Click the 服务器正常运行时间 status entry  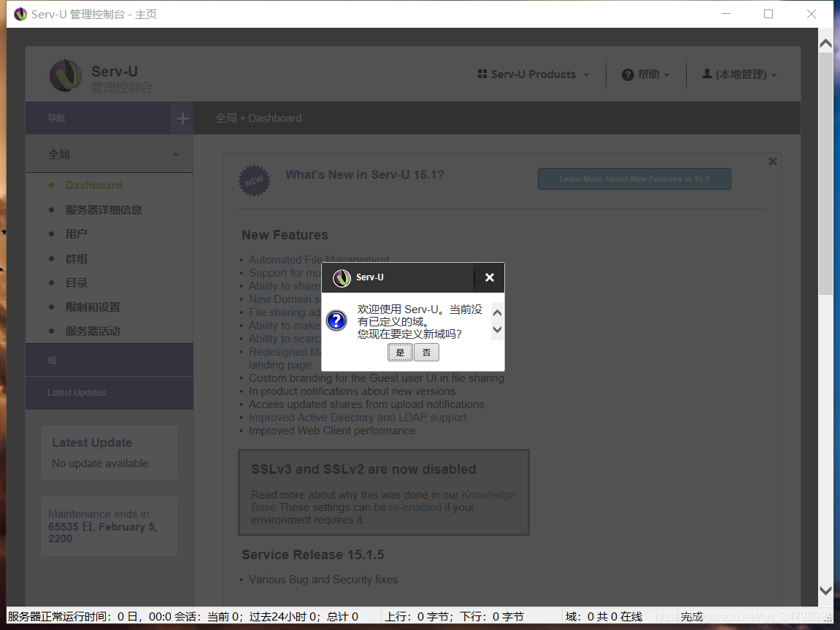coord(90,617)
